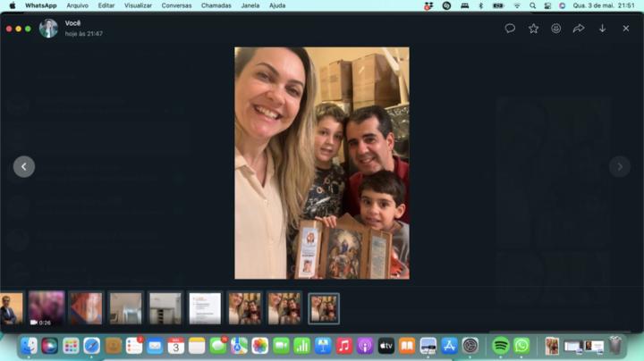Open Wi-Fi status in menu bar
This screenshot has width=644, height=361.
(517, 5)
